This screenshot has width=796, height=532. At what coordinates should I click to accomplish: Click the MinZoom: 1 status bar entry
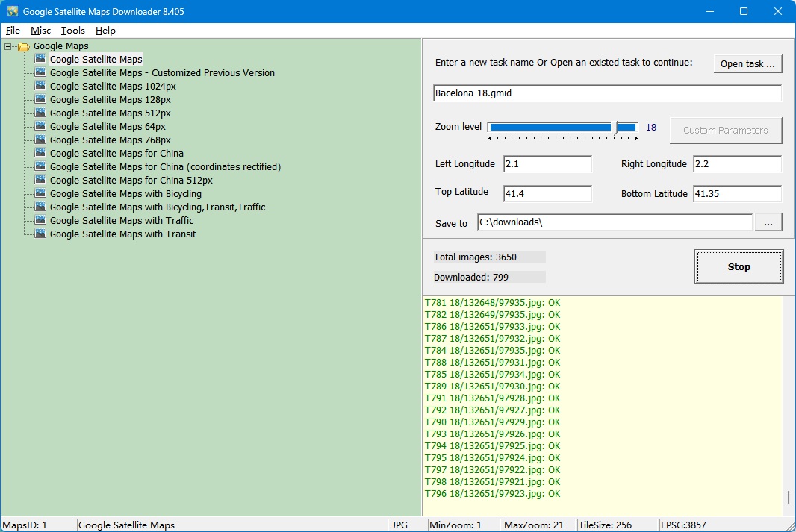(x=464, y=525)
